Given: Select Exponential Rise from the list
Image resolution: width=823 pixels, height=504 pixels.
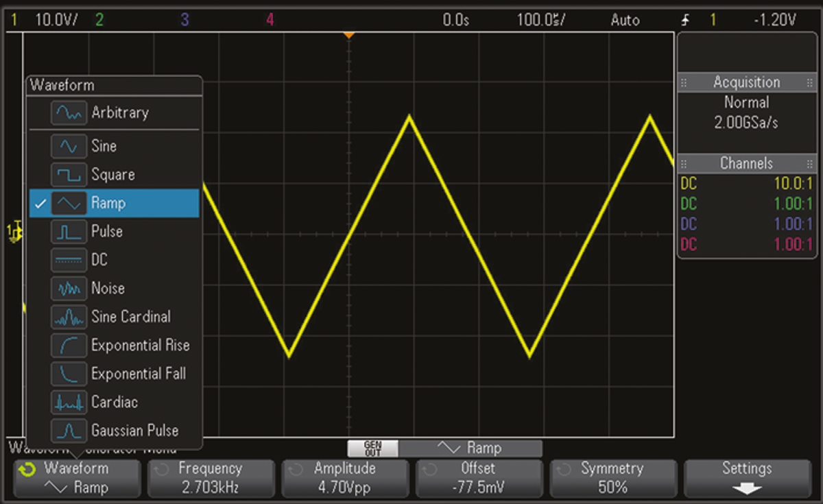Looking at the screenshot, I should (140, 346).
